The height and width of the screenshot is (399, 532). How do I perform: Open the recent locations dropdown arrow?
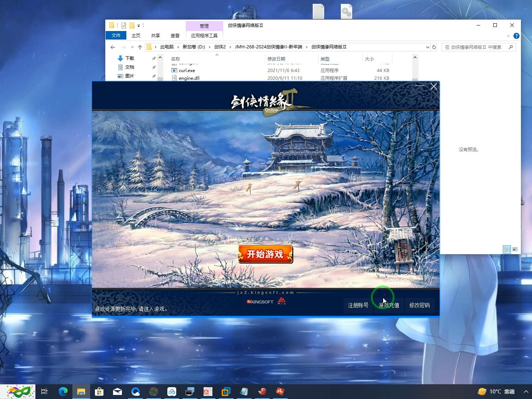point(132,47)
